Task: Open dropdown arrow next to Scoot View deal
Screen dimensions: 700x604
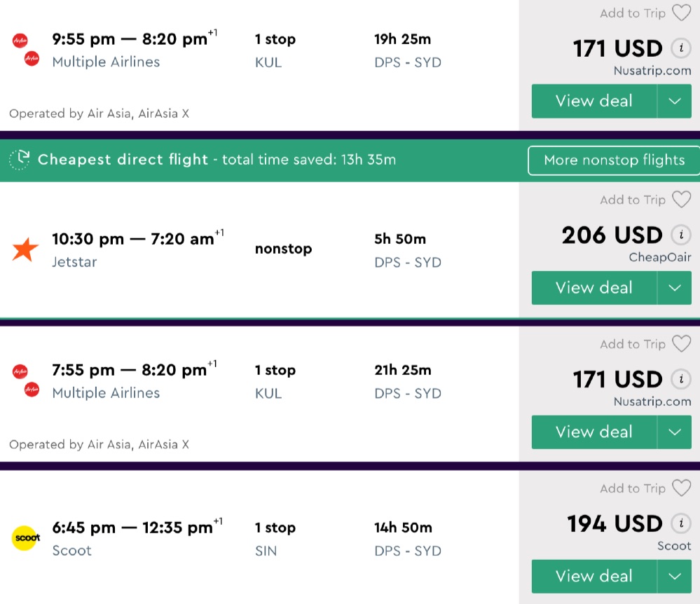Action: click(x=675, y=577)
